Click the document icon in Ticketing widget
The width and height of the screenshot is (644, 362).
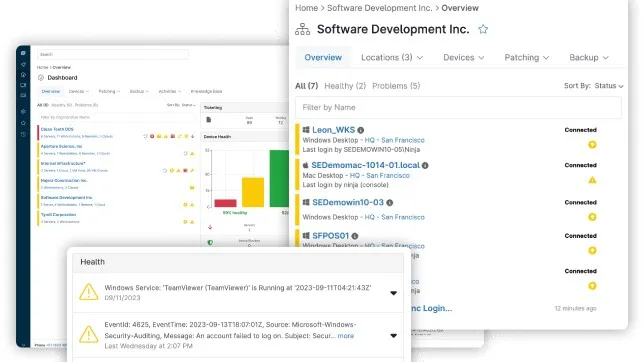click(x=209, y=120)
